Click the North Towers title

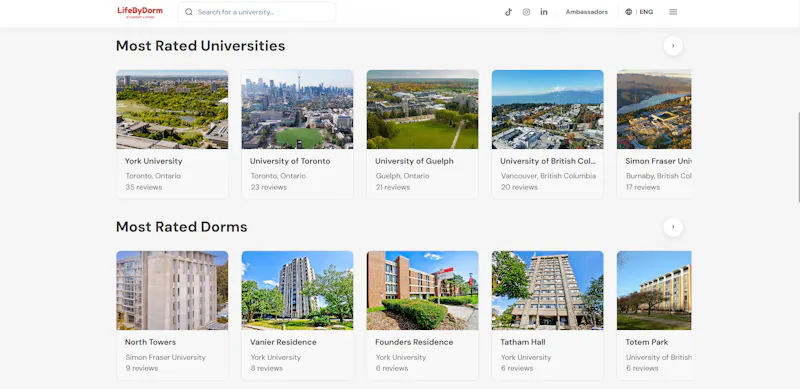tap(151, 342)
